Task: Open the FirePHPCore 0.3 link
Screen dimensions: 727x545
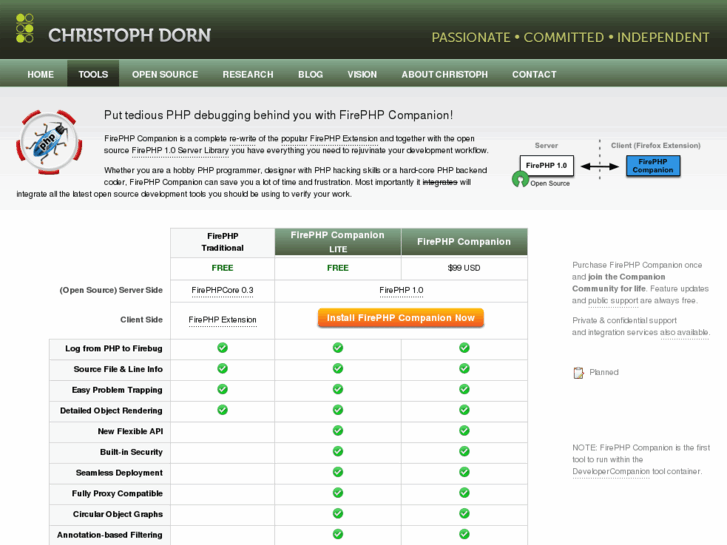Action: (223, 290)
